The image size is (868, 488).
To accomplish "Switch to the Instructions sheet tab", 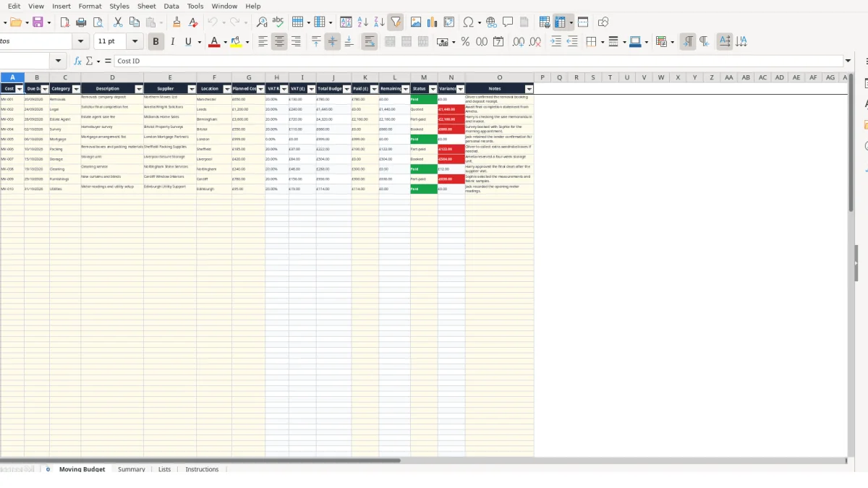I will coord(202,469).
